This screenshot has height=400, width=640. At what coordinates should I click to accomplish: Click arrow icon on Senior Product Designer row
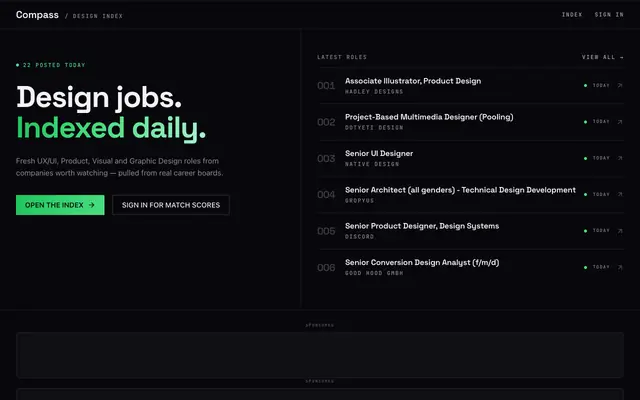tap(620, 231)
